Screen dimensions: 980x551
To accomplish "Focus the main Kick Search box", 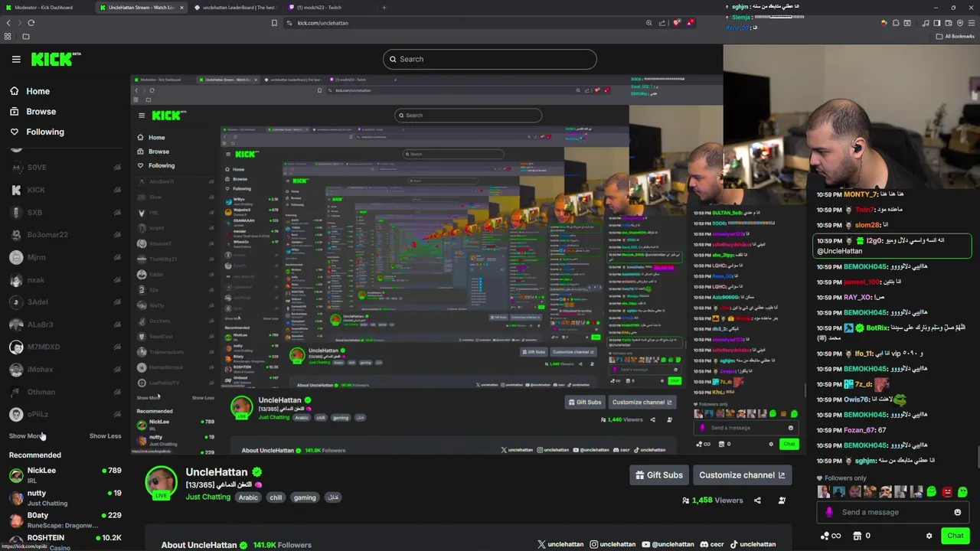I will click(490, 59).
